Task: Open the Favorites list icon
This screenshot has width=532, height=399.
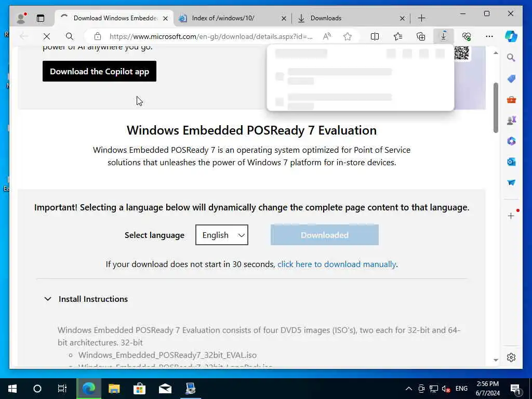Action: 398,36
